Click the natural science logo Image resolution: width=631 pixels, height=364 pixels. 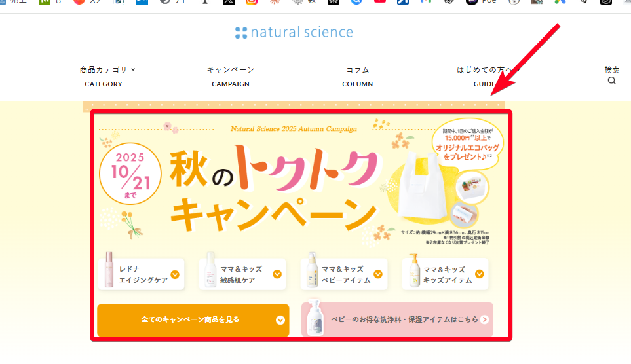(294, 33)
